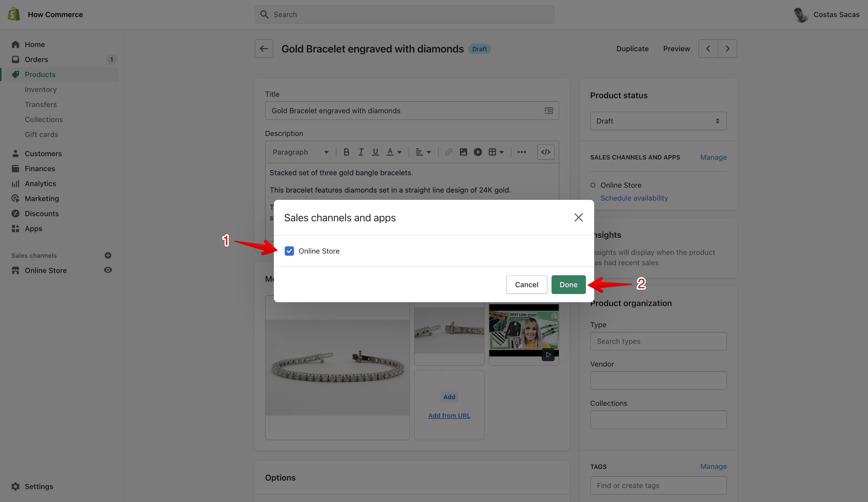868x502 pixels.
Task: Uncheck the Online Store checkbox
Action: (289, 251)
